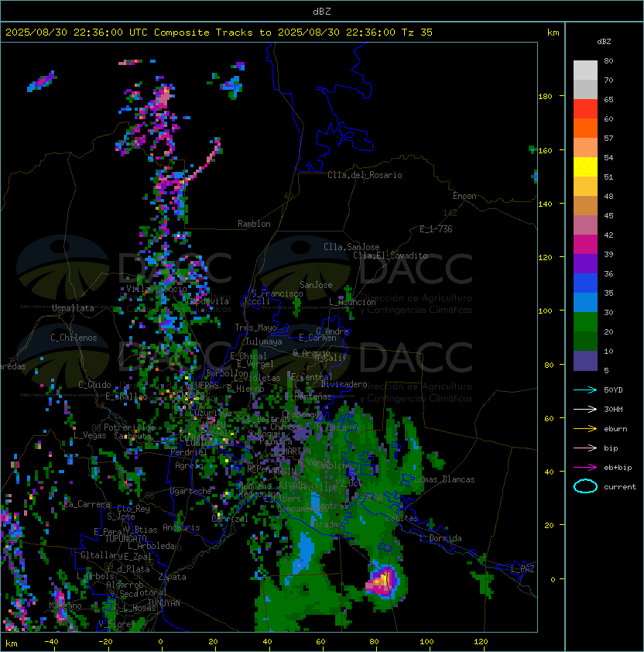
Task: Click the 'Encon' map label
Action: click(464, 196)
